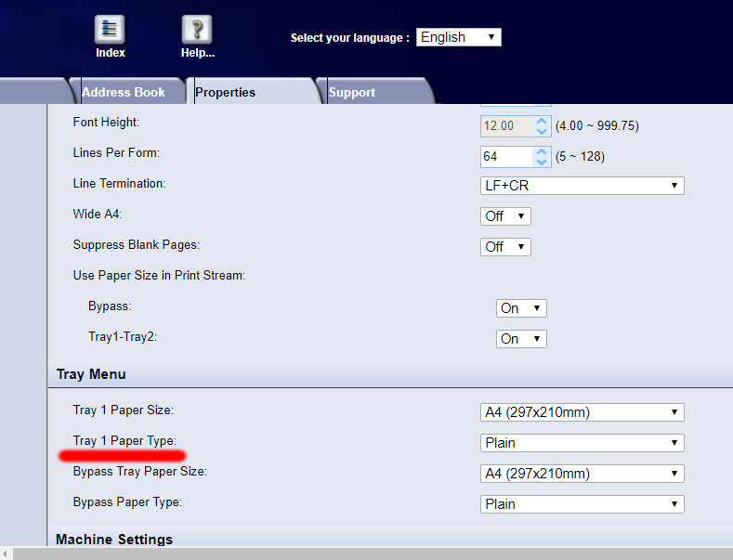This screenshot has width=733, height=560.
Task: Open the Tray1-Tray2 On/Off dropdown
Action: 521,339
